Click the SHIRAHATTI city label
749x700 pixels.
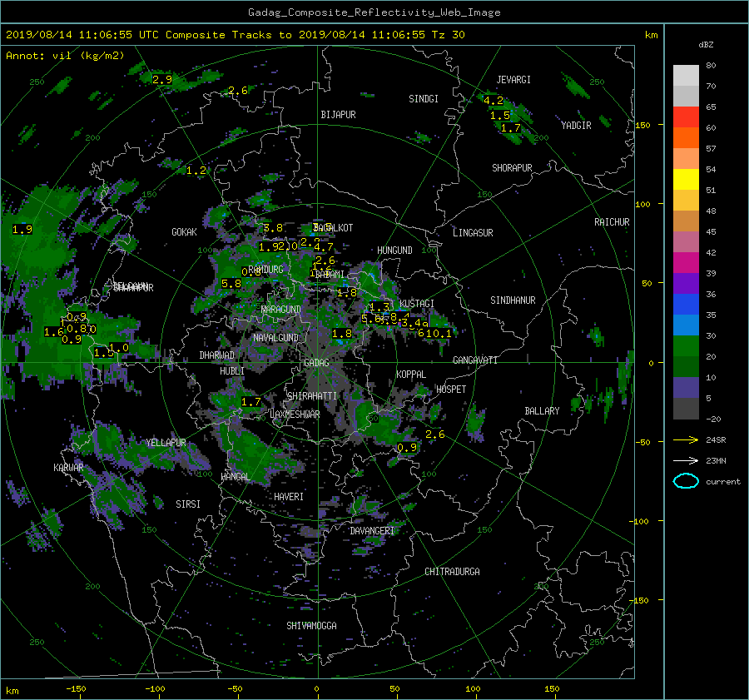(x=312, y=396)
